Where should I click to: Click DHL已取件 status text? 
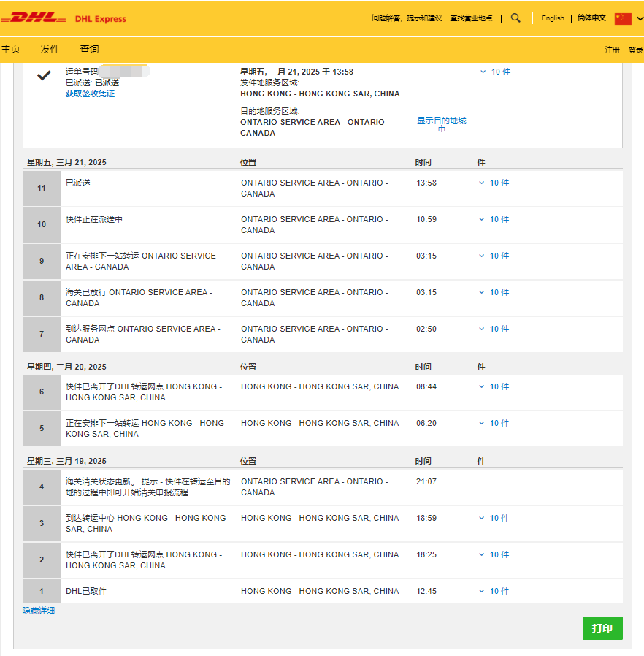86,591
